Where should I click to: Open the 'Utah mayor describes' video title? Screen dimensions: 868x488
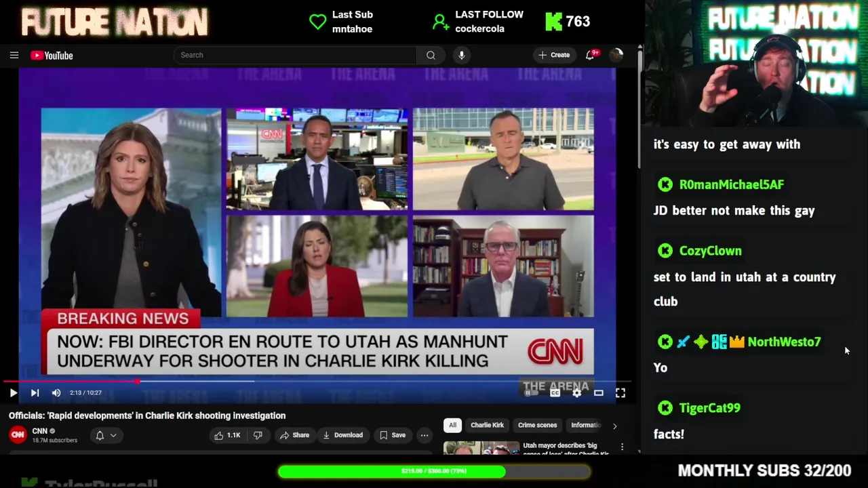(566, 449)
